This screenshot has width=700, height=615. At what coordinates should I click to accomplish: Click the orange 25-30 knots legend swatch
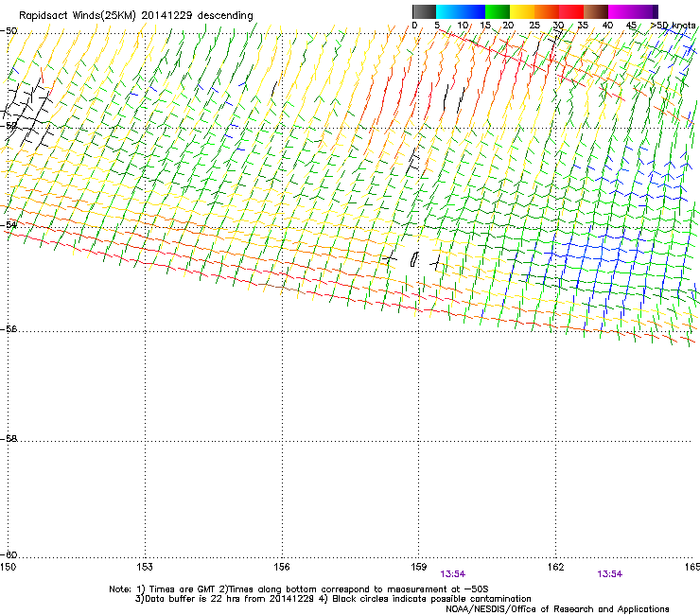(x=547, y=11)
